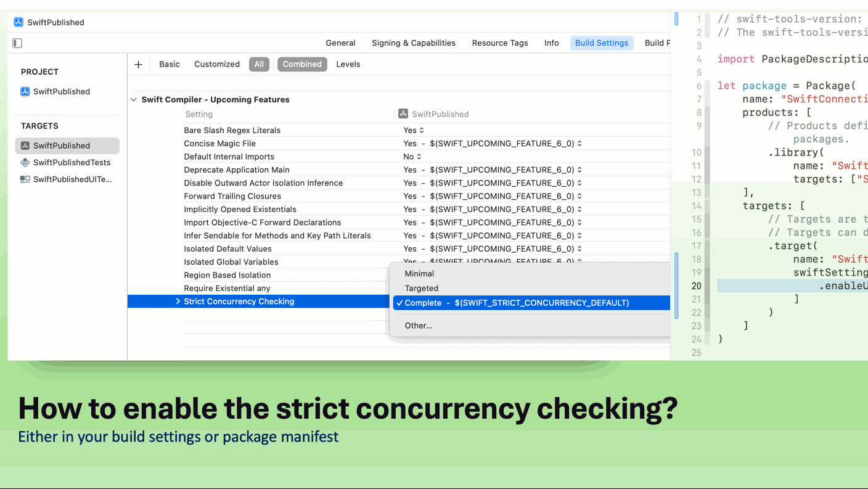Select the Combined view button
The width and height of the screenshot is (868, 489).
point(302,64)
